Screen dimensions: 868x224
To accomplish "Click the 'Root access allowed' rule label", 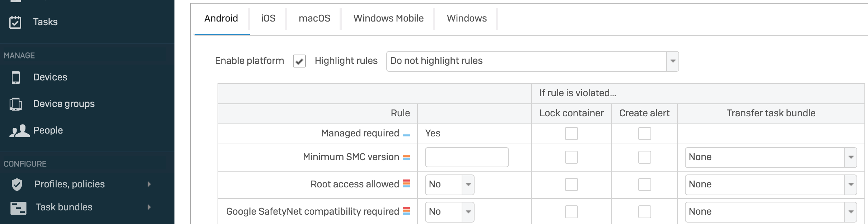I will pyautogui.click(x=355, y=185).
